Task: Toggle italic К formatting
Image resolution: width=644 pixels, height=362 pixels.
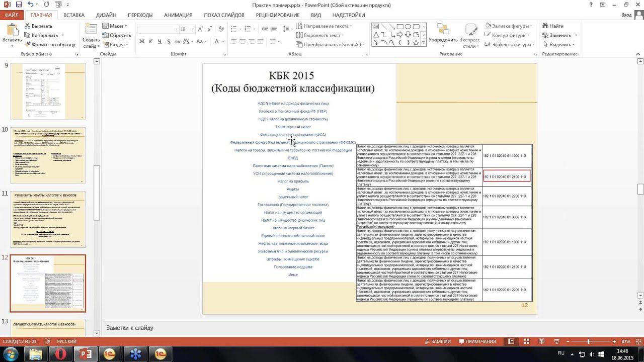Action: [x=151, y=42]
